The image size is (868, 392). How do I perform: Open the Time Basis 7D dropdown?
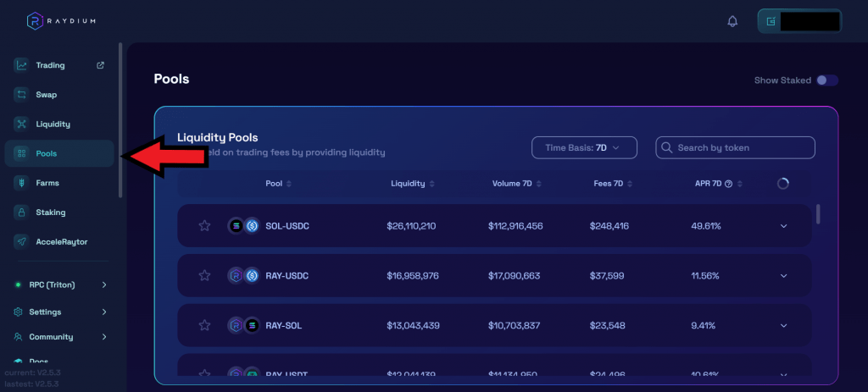pos(584,147)
